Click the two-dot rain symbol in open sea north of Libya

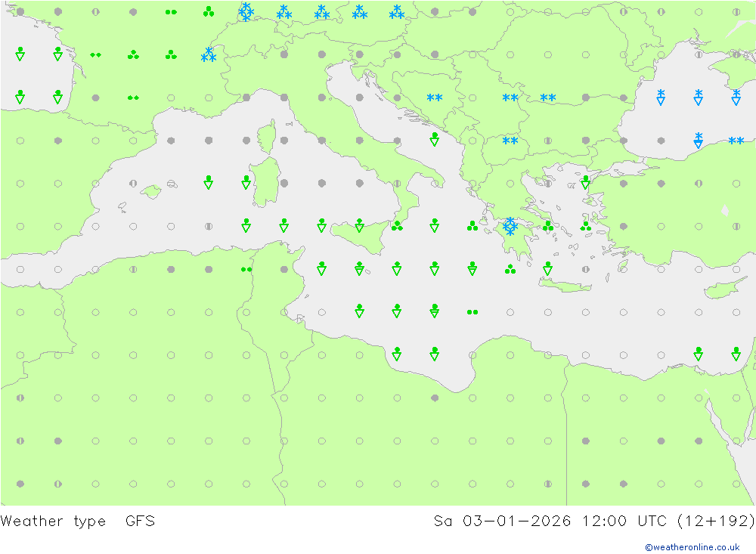click(x=472, y=312)
